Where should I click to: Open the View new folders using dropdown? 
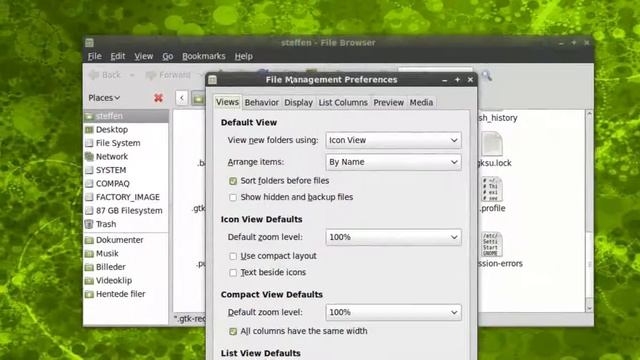[x=393, y=140]
